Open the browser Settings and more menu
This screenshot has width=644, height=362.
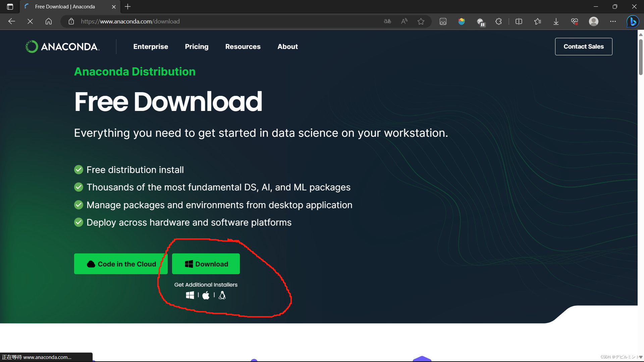point(613,21)
